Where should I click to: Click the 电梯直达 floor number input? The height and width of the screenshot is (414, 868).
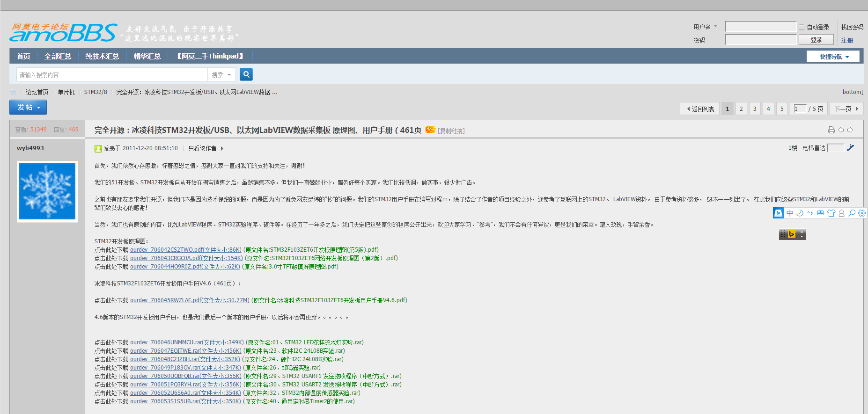click(836, 148)
